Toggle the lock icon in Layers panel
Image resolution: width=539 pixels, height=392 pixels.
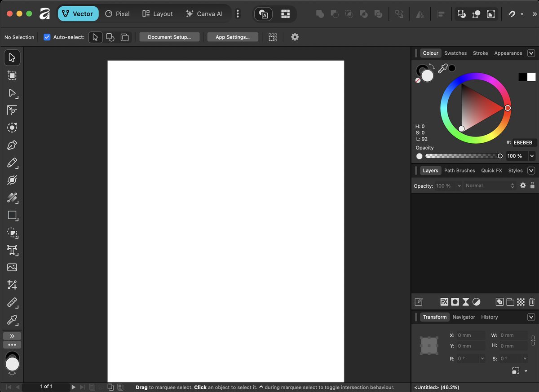532,185
